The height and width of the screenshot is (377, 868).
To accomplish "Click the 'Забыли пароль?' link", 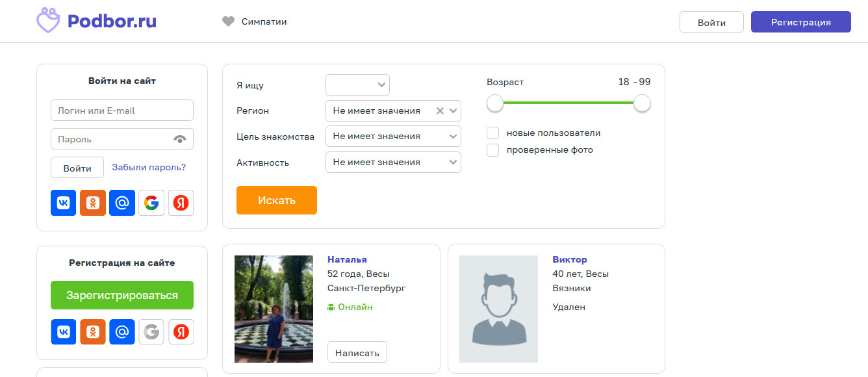I will coord(149,167).
